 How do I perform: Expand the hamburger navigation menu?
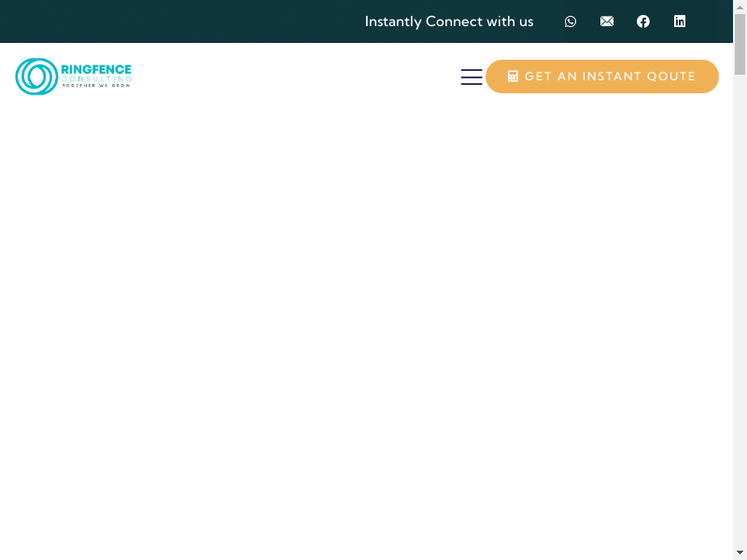point(472,77)
